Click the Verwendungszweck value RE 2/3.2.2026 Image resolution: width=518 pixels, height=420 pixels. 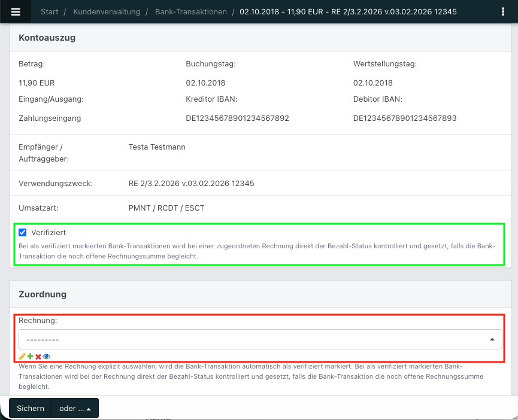tap(191, 184)
